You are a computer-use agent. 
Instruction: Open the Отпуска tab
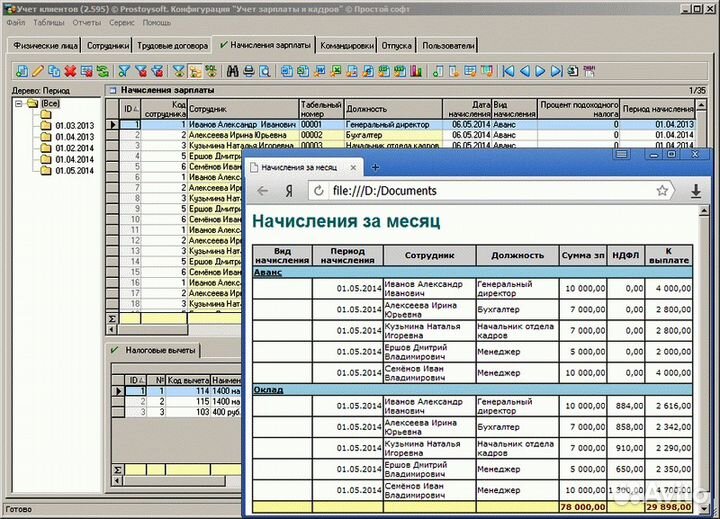(397, 46)
